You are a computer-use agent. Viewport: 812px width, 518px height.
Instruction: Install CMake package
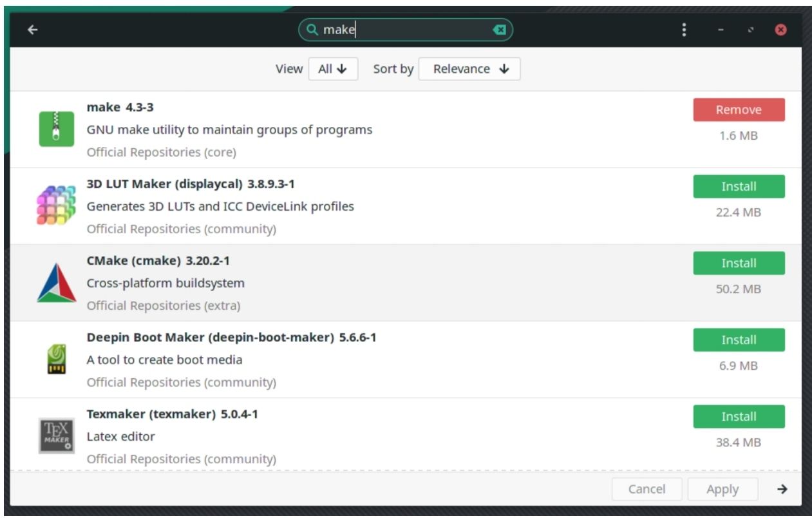[739, 263]
